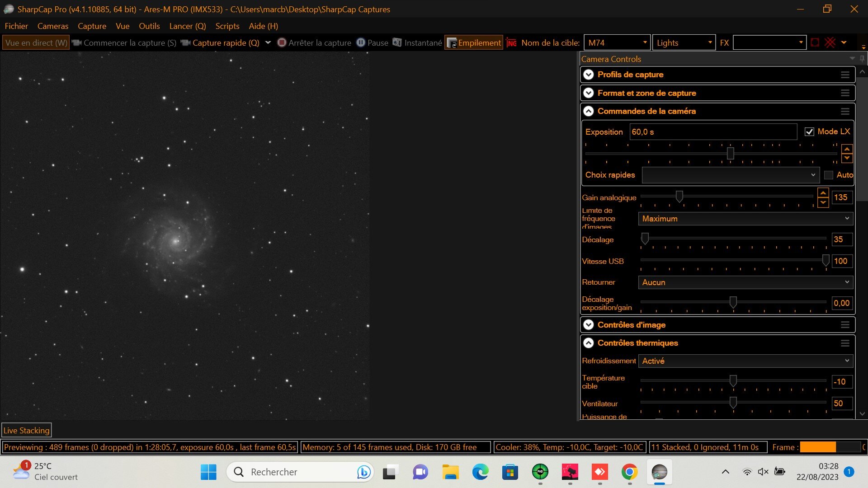Open the Windows Start menu
This screenshot has width=868, height=488.
coord(208,472)
